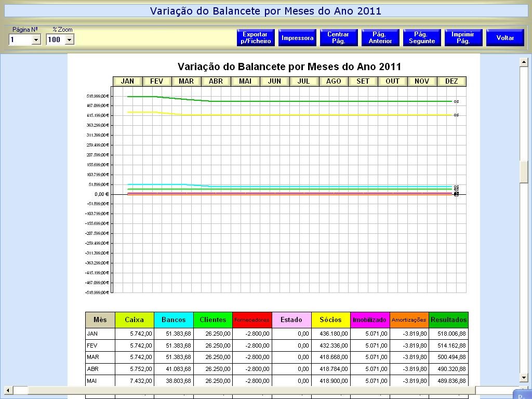Advance using the Pág. Seguinte button
This screenshot has height=399, width=532.
tap(422, 38)
